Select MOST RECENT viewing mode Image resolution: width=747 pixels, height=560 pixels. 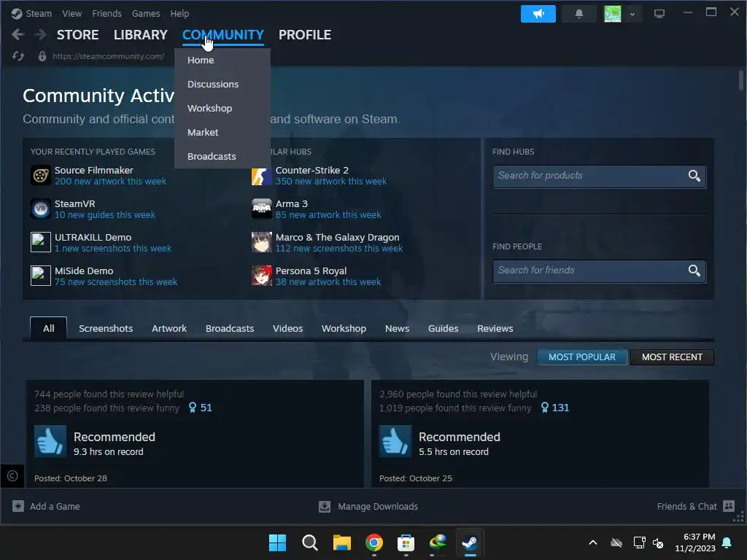(x=672, y=357)
